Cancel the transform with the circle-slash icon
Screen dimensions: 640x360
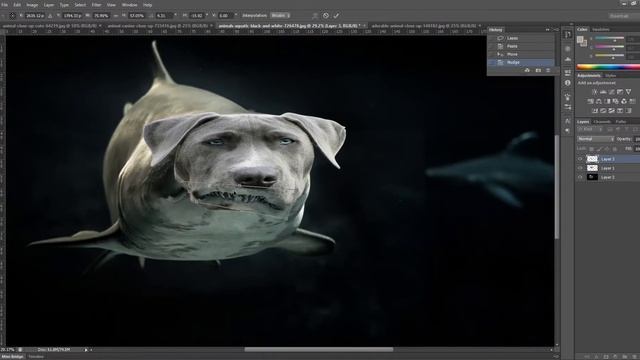click(x=326, y=16)
